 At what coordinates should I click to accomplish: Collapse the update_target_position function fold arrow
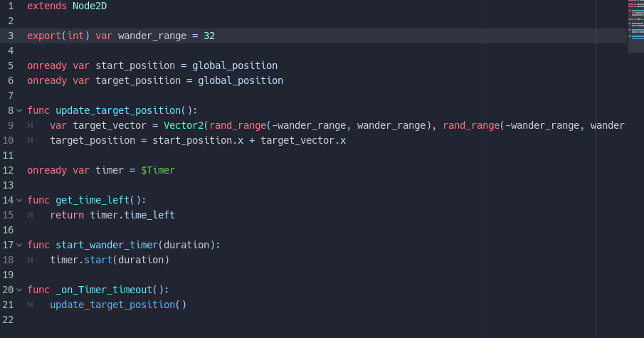19,110
